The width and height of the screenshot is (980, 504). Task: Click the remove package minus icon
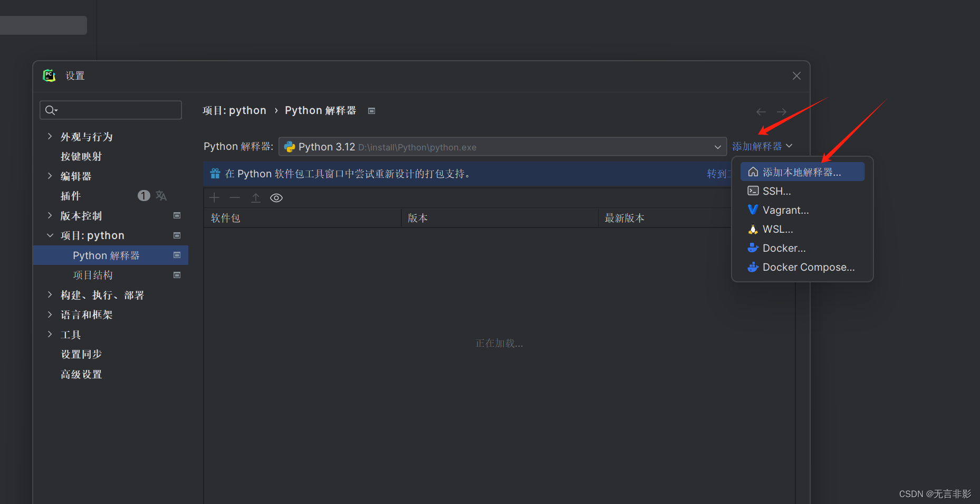coord(235,198)
